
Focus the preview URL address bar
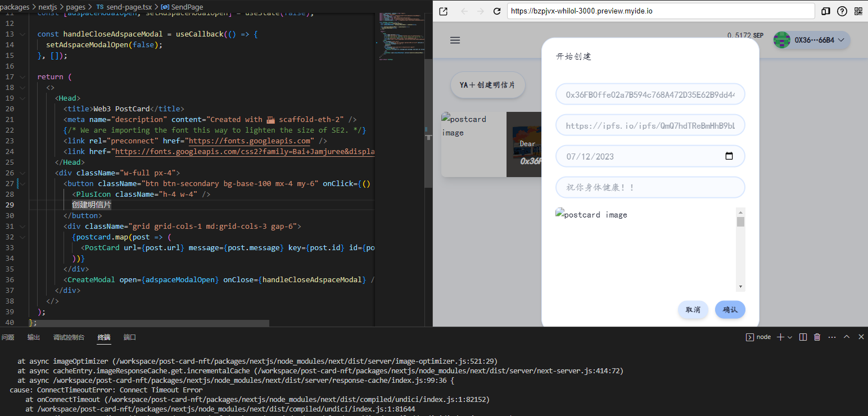[661, 11]
